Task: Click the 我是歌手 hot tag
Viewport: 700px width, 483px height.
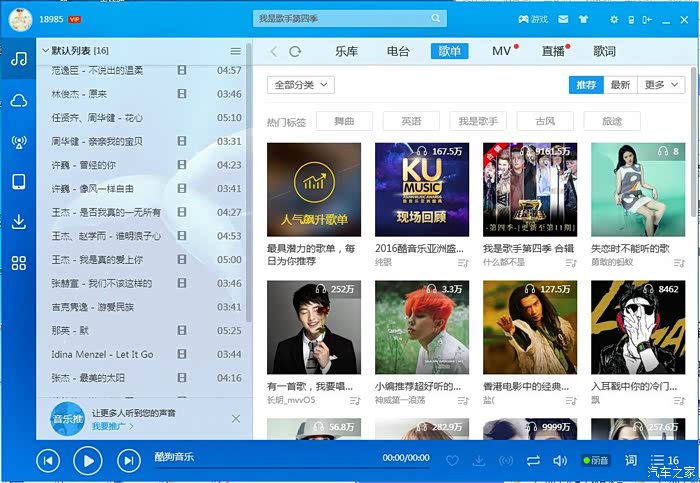Action: 478,121
